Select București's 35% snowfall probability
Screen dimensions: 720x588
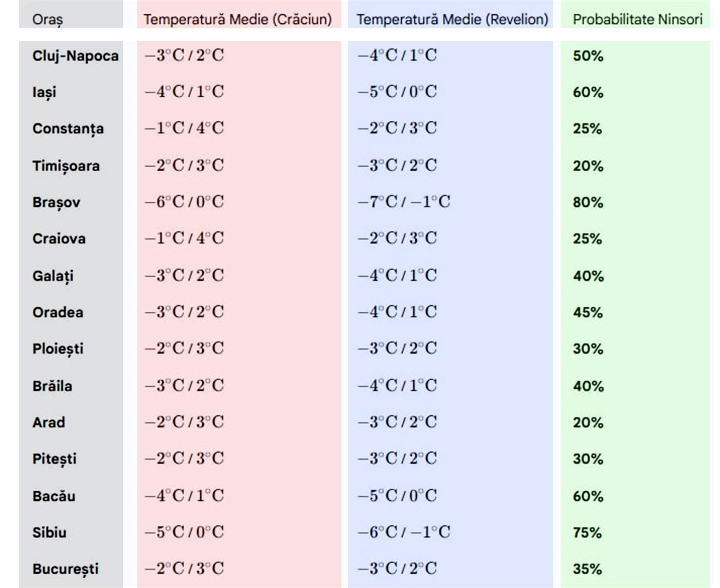tap(587, 569)
